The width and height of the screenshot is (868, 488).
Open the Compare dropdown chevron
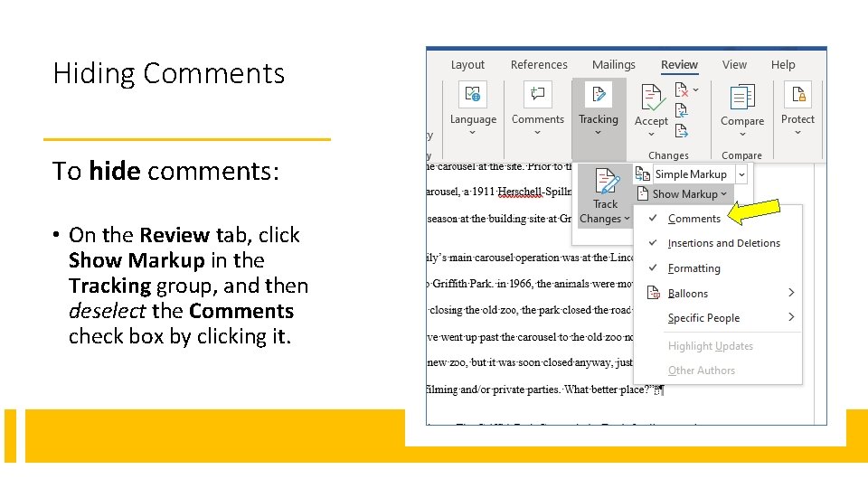(742, 135)
